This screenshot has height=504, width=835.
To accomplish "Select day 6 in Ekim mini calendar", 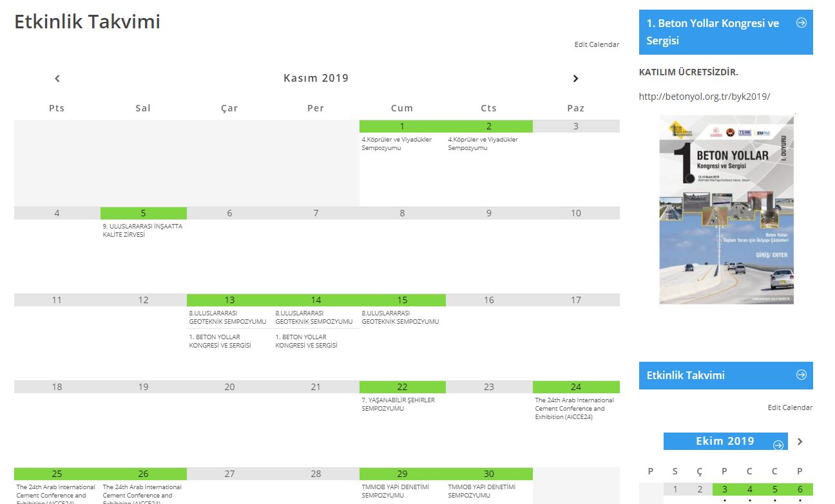I will [800, 489].
